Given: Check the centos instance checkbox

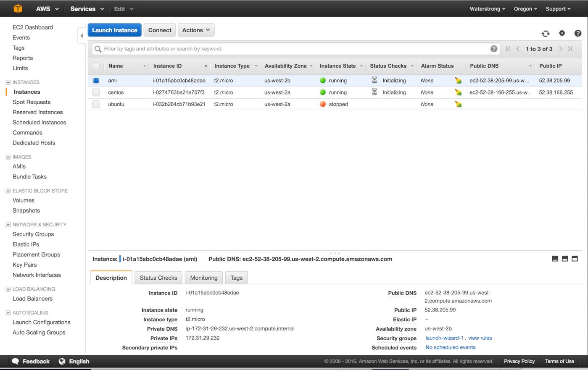Looking at the screenshot, I should point(96,92).
